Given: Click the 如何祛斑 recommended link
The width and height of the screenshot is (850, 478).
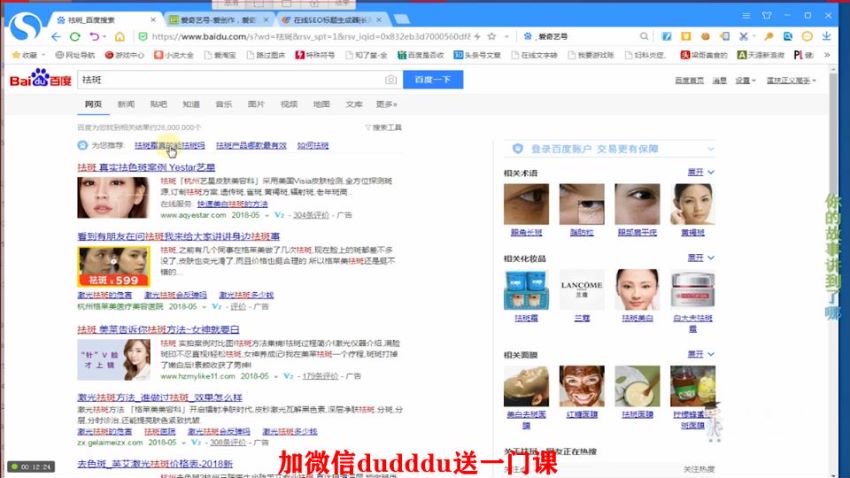Looking at the screenshot, I should pos(313,145).
